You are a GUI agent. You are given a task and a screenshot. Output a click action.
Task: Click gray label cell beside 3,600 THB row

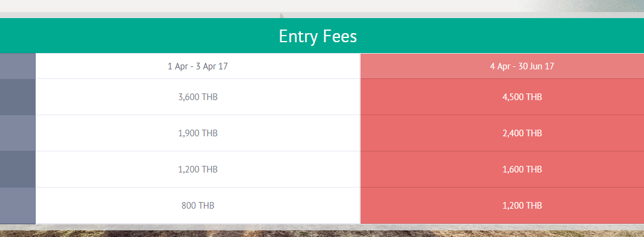tap(17, 97)
